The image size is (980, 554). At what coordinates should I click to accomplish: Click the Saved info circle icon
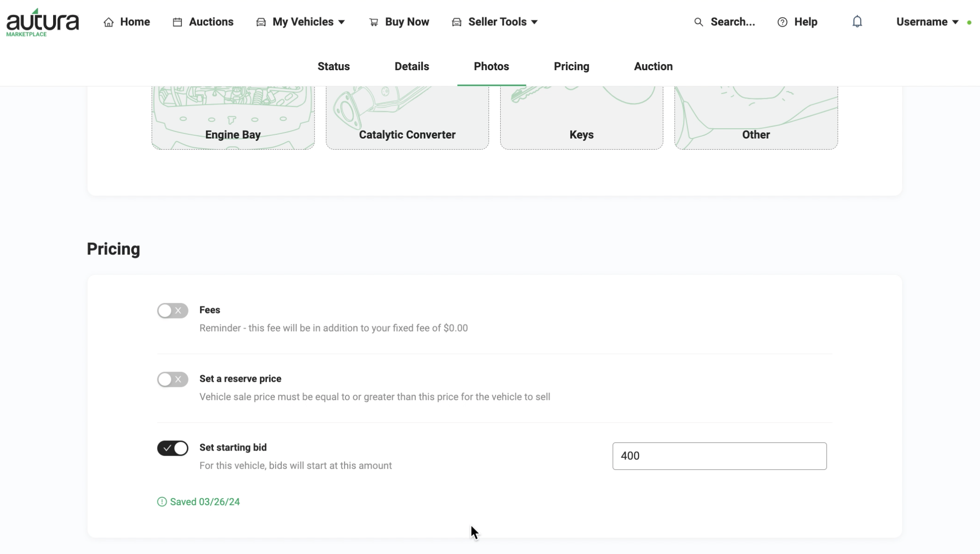(x=162, y=502)
